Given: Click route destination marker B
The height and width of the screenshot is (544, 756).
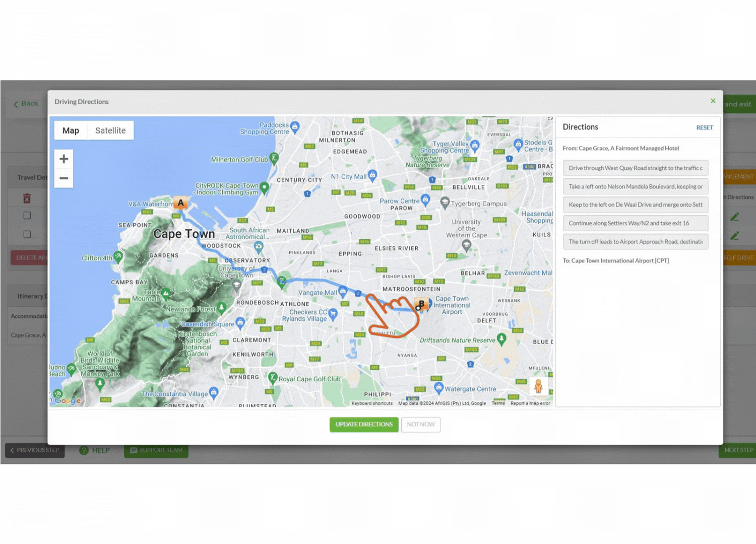Looking at the screenshot, I should (421, 304).
